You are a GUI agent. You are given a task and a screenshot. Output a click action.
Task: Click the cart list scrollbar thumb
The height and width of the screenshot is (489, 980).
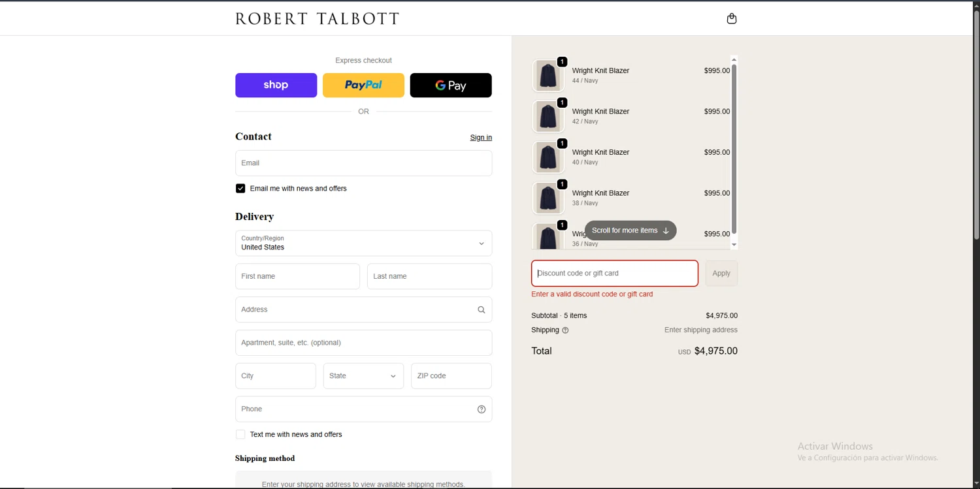(x=734, y=148)
